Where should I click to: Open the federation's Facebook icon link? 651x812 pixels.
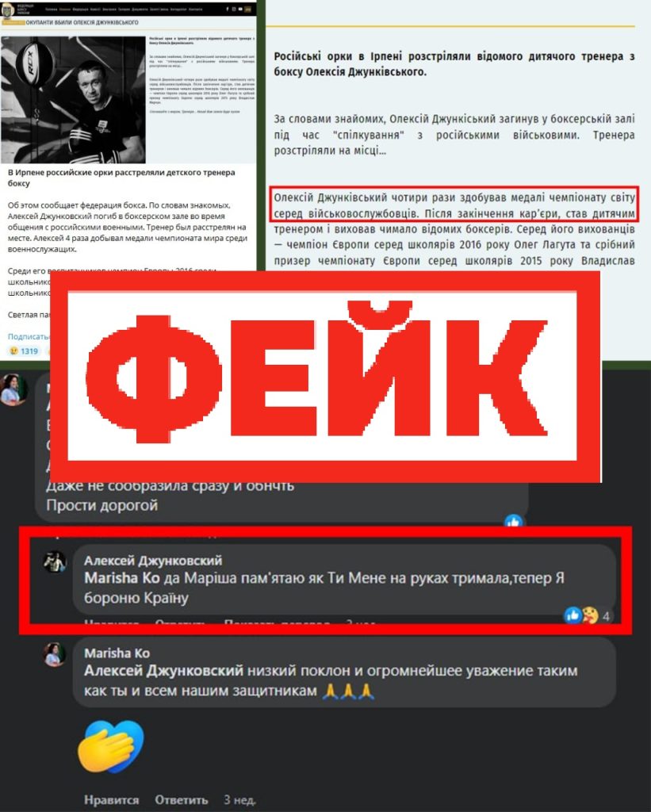(228, 10)
